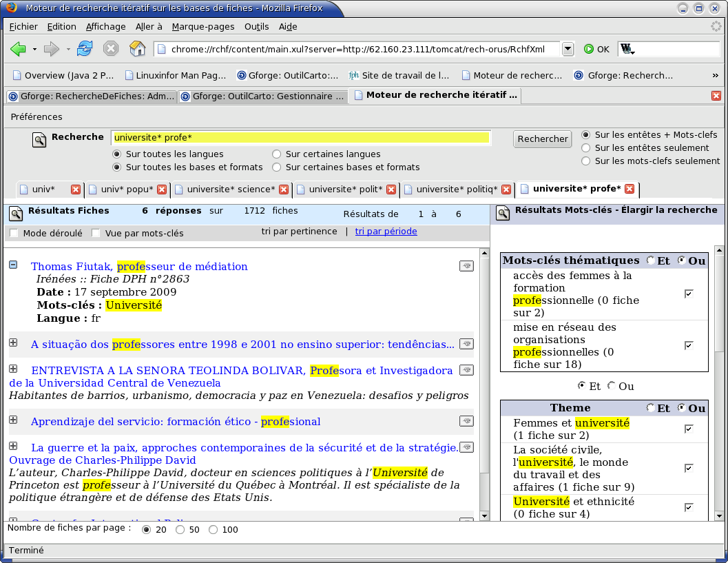
Task: Click the Reload page icon
Action: [85, 49]
